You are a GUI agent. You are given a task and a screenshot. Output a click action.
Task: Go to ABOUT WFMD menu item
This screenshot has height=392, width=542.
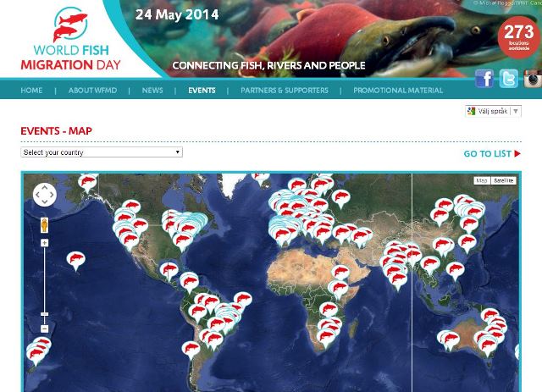tap(92, 91)
